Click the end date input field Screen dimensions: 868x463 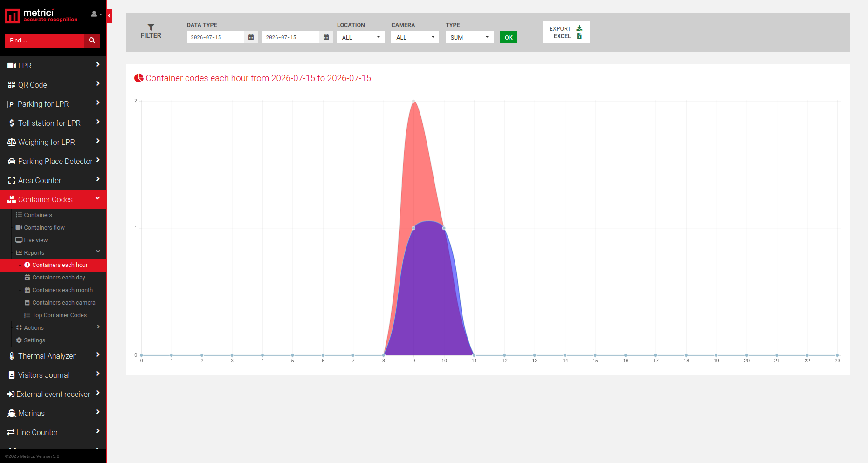(290, 37)
